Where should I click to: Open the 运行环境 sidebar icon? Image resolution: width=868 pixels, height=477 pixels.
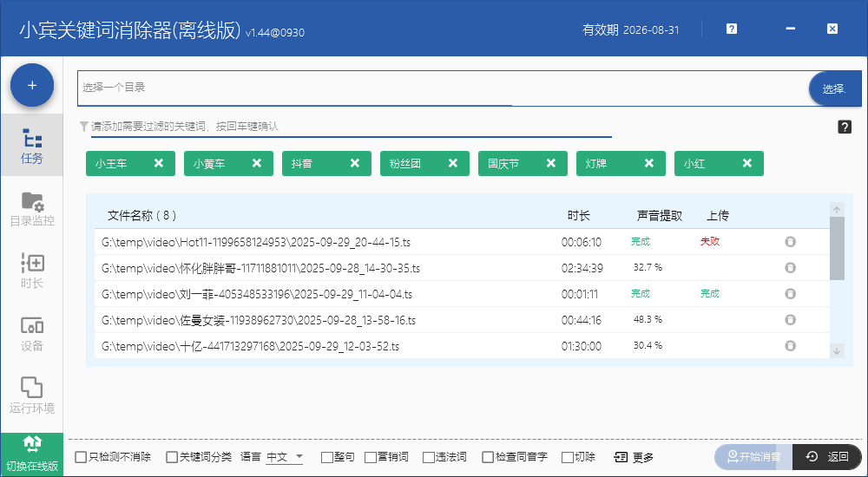32,396
